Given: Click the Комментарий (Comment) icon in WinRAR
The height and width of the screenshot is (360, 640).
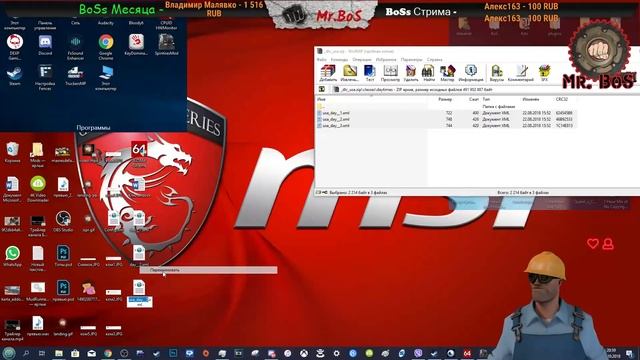Looking at the screenshot, I should pyautogui.click(x=521, y=73).
